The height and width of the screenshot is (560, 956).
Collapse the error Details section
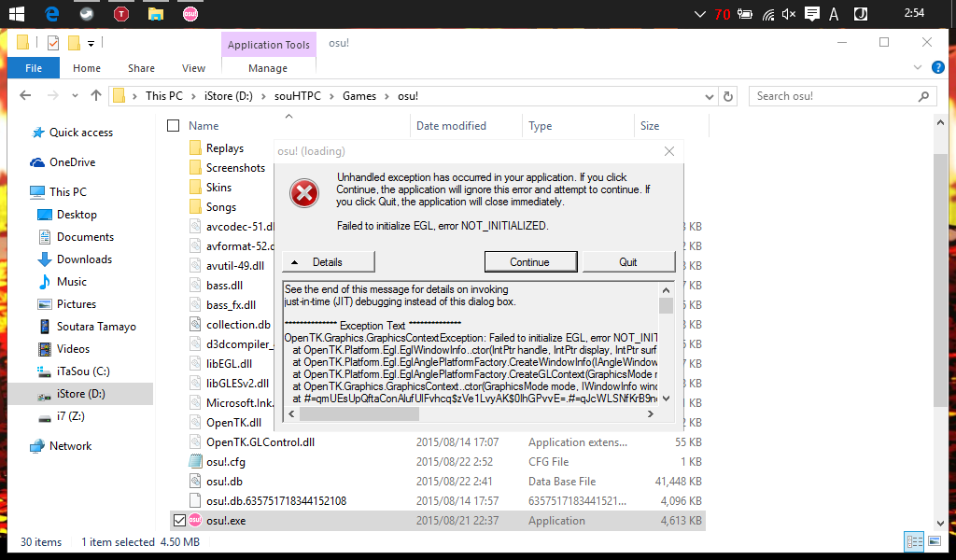[x=328, y=262]
